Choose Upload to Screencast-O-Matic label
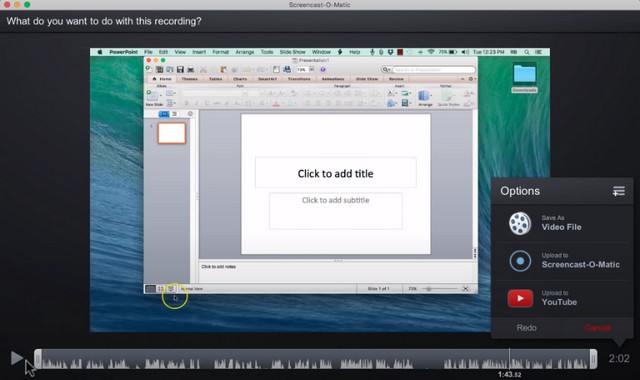This screenshot has width=640, height=380. pyautogui.click(x=580, y=261)
